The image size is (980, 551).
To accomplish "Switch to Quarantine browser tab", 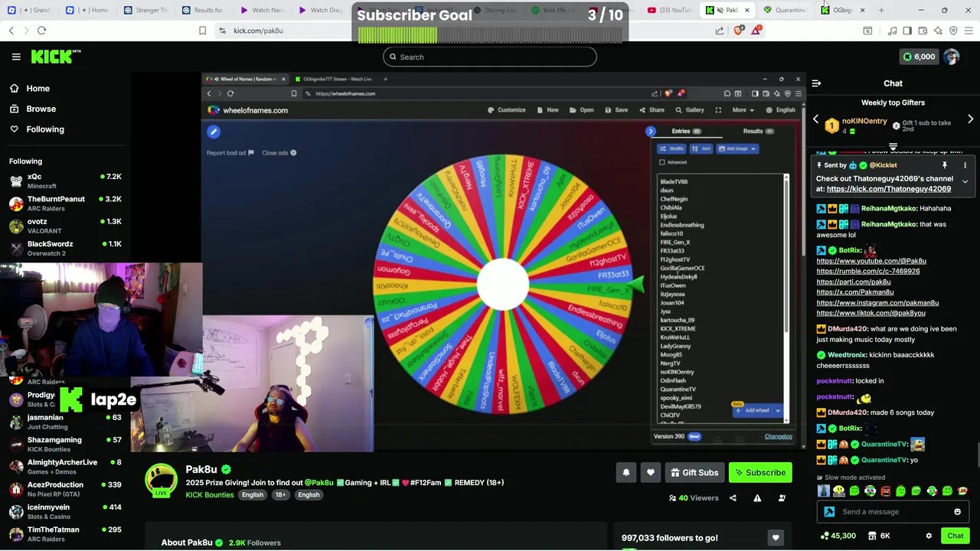I will [x=785, y=10].
